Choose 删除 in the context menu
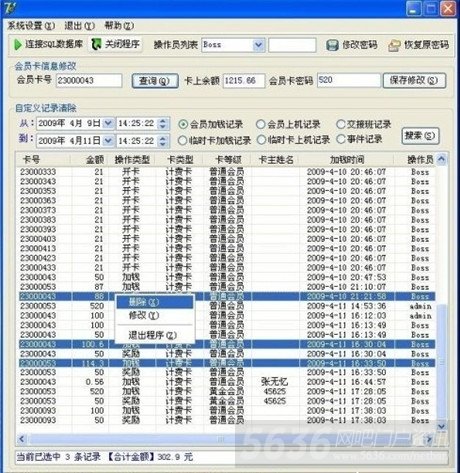Screen dimensions: 460x473 [x=155, y=302]
